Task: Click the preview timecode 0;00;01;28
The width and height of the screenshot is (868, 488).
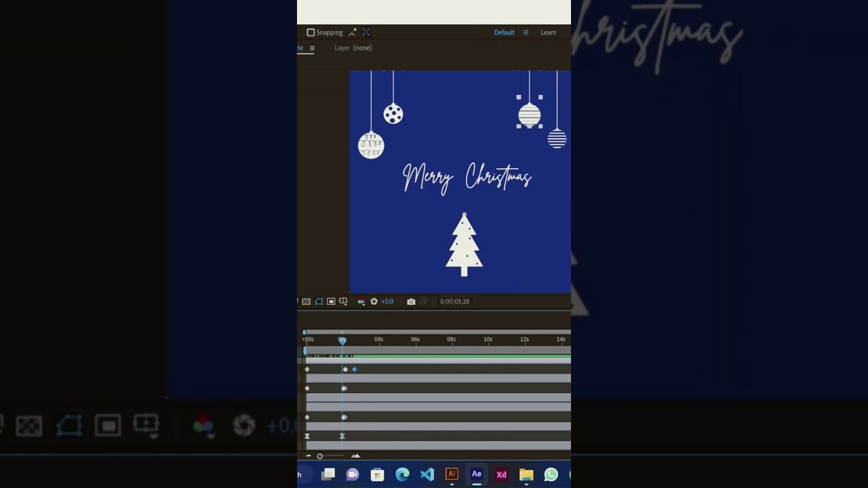Action: point(454,302)
